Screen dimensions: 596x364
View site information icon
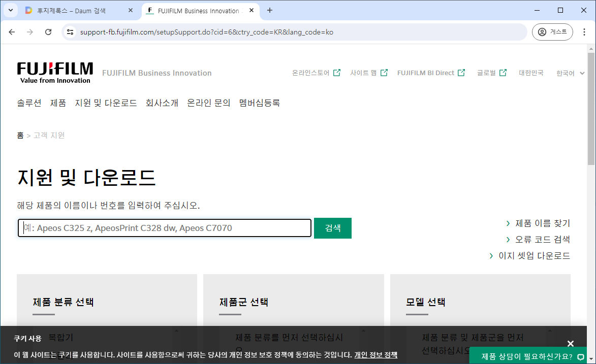tap(70, 32)
